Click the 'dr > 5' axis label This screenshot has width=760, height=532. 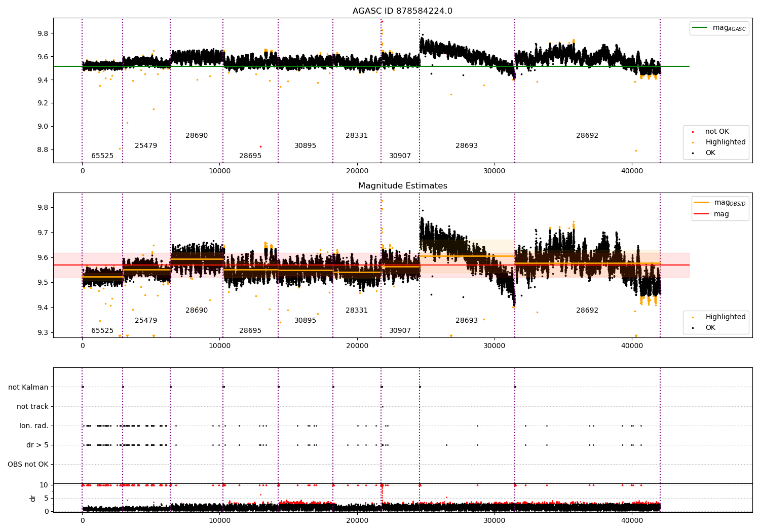point(37,445)
